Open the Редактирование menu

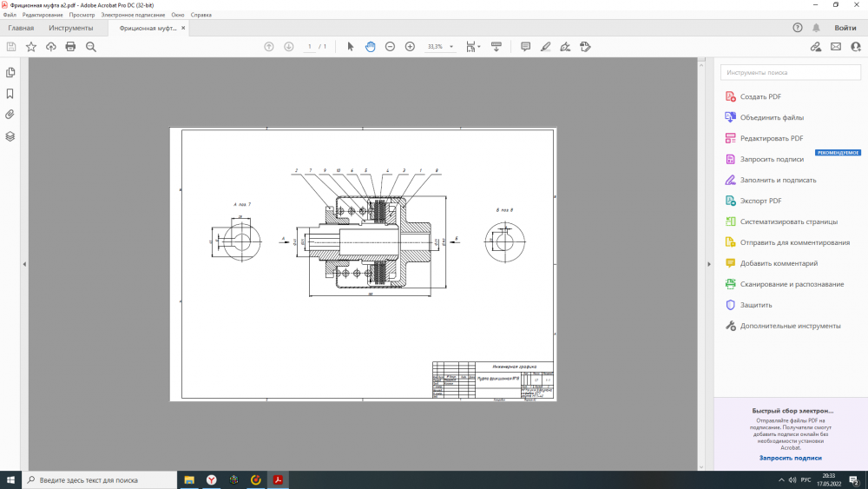[x=42, y=15]
